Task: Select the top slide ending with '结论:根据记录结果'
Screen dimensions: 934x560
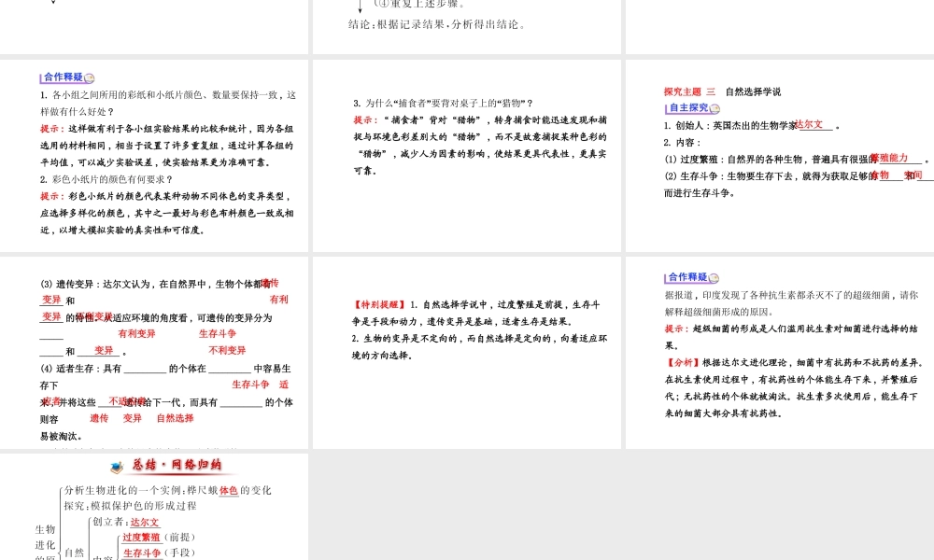Action: pos(466,27)
